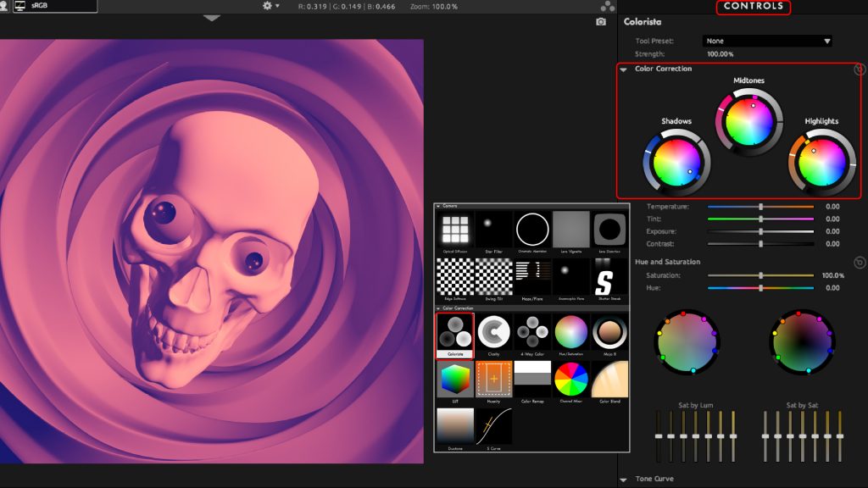Click the Shadows color wheel
The width and height of the screenshot is (868, 488).
676,161
